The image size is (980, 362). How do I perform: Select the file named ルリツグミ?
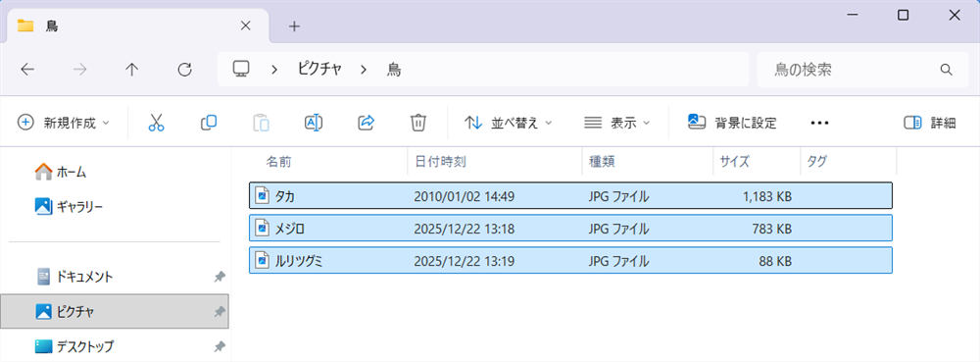pos(570,261)
